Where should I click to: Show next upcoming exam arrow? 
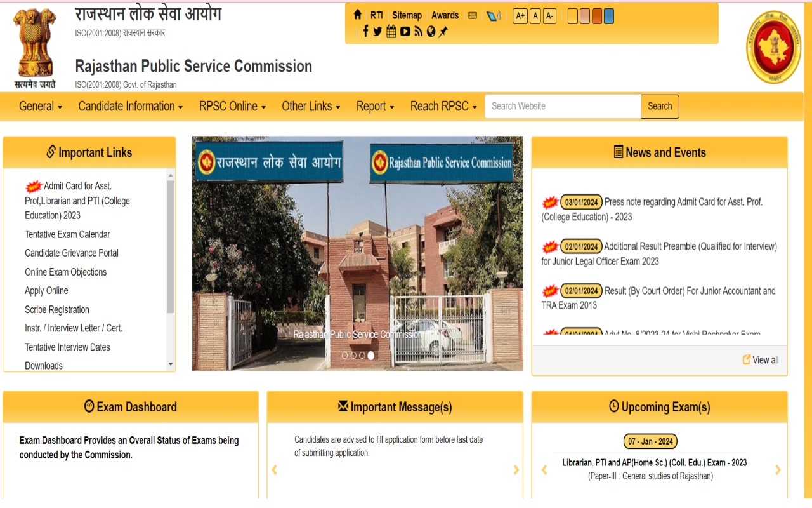(778, 470)
